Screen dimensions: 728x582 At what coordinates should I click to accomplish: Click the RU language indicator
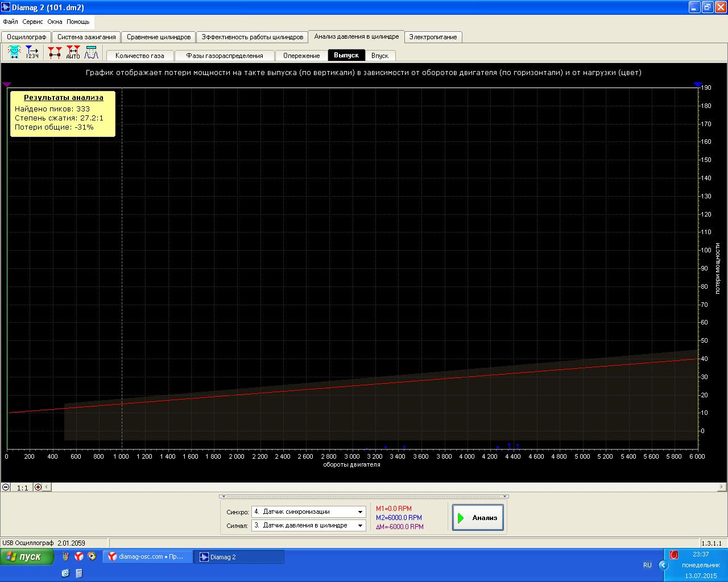pyautogui.click(x=647, y=565)
